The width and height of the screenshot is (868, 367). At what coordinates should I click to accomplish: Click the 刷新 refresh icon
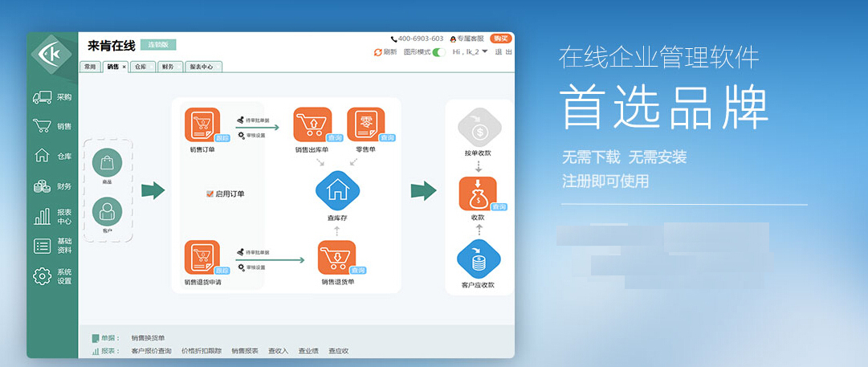(378, 52)
